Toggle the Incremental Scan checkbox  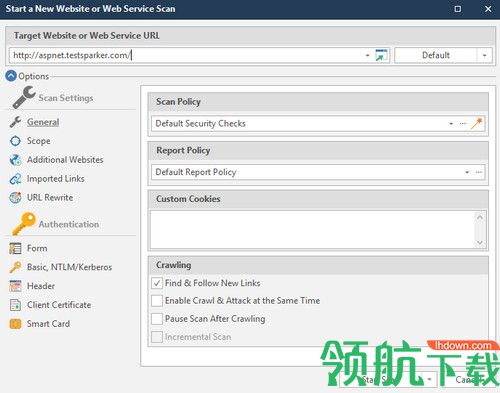click(157, 337)
